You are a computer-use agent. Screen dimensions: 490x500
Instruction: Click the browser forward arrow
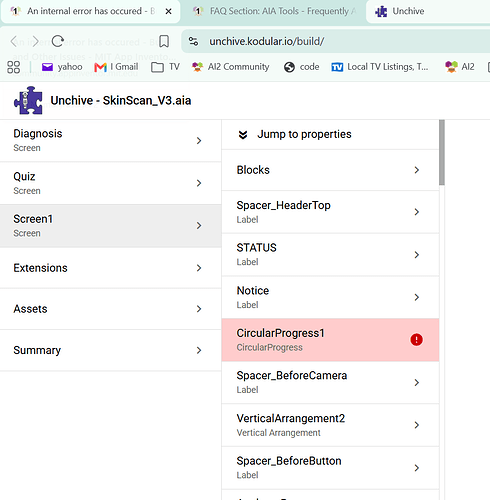click(35, 42)
